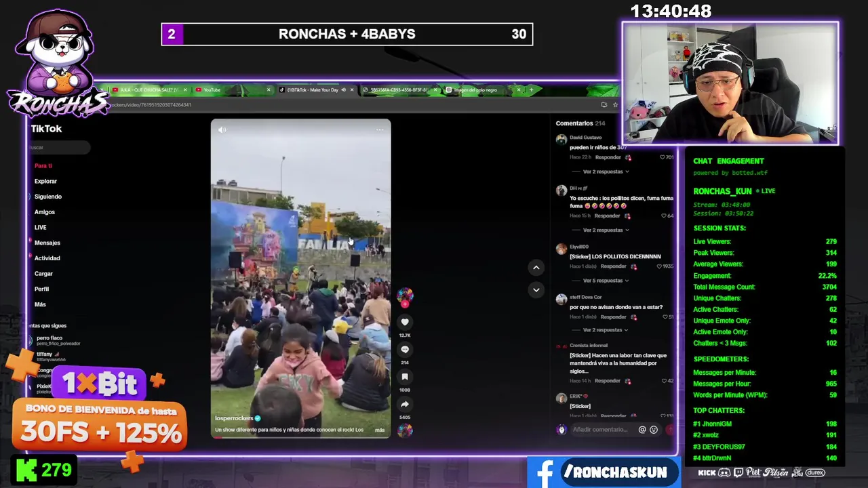Click the browser address bar URL
The height and width of the screenshot is (488, 868).
coord(151,105)
